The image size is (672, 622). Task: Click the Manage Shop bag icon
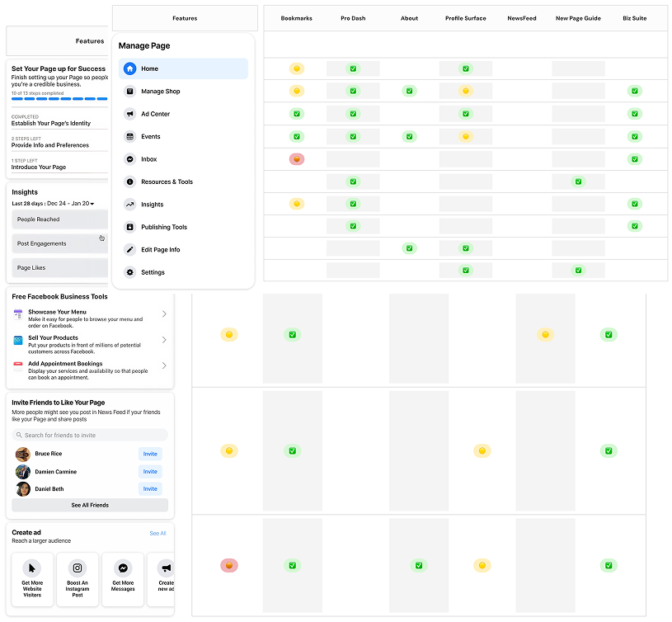point(129,92)
